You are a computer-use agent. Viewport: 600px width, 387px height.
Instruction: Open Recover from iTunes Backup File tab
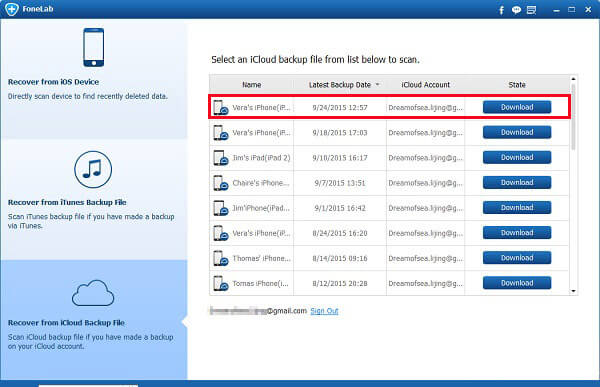click(94, 199)
